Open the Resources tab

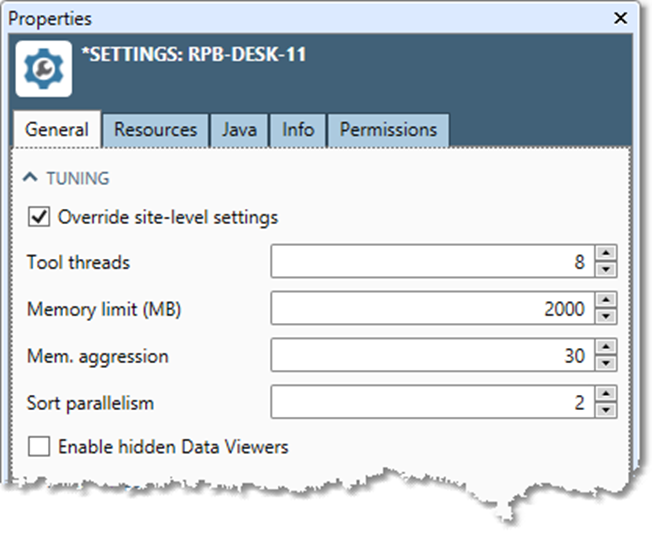tap(155, 130)
